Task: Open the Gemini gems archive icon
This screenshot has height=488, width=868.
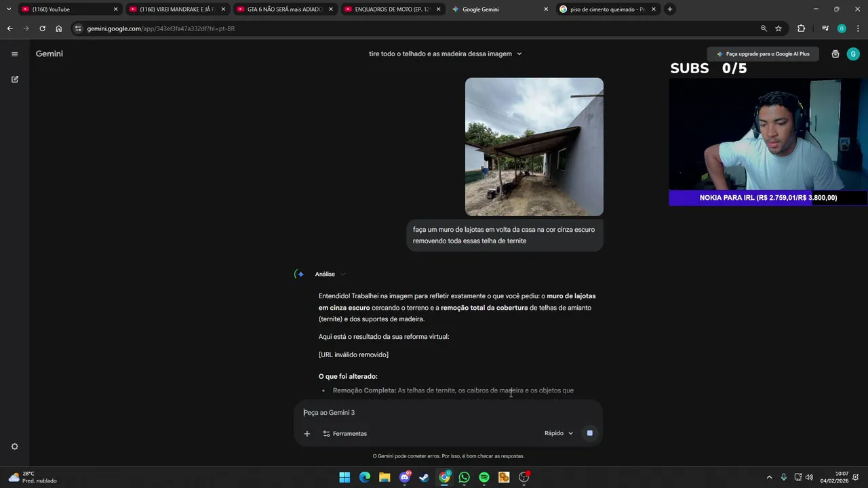Action: coord(835,54)
